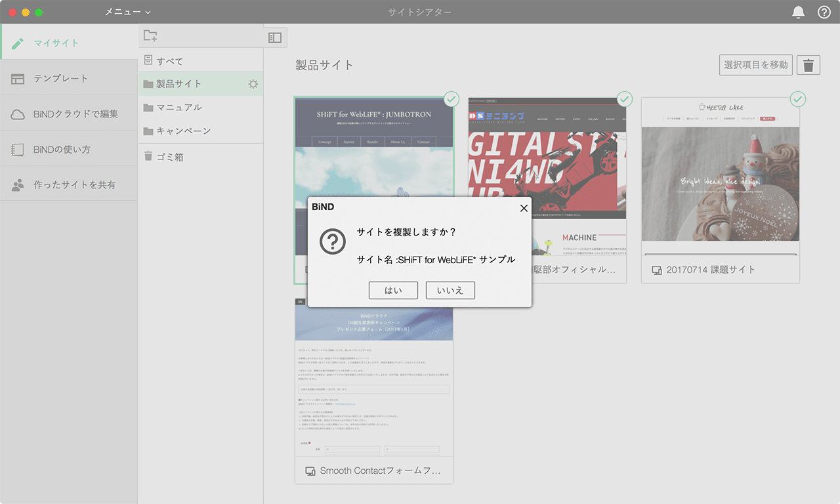Image resolution: width=840 pixels, height=504 pixels.
Task: Open BiNDの使い方 in sidebar
Action: pyautogui.click(x=69, y=149)
